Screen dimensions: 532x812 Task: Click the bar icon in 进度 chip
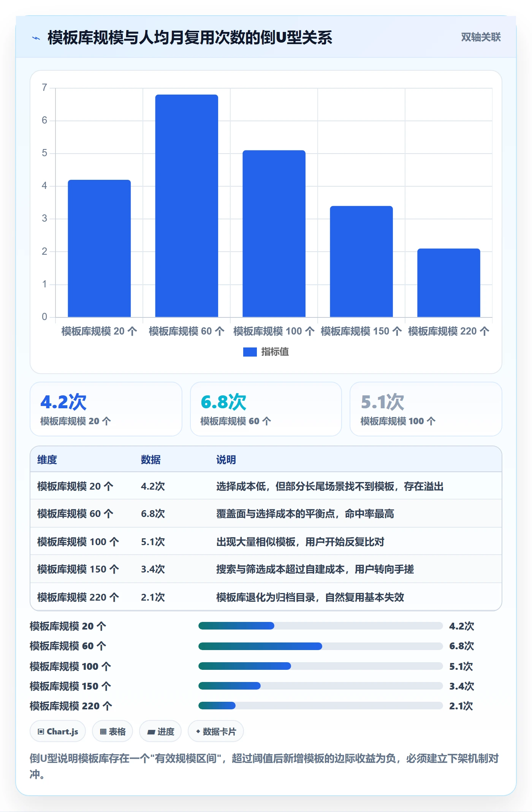(x=151, y=732)
